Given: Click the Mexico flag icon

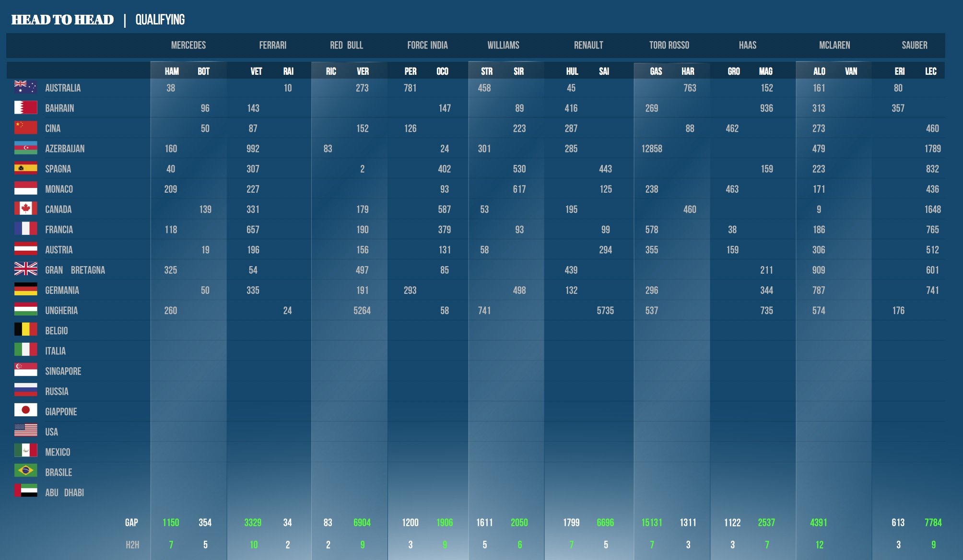Looking at the screenshot, I should click(x=26, y=451).
